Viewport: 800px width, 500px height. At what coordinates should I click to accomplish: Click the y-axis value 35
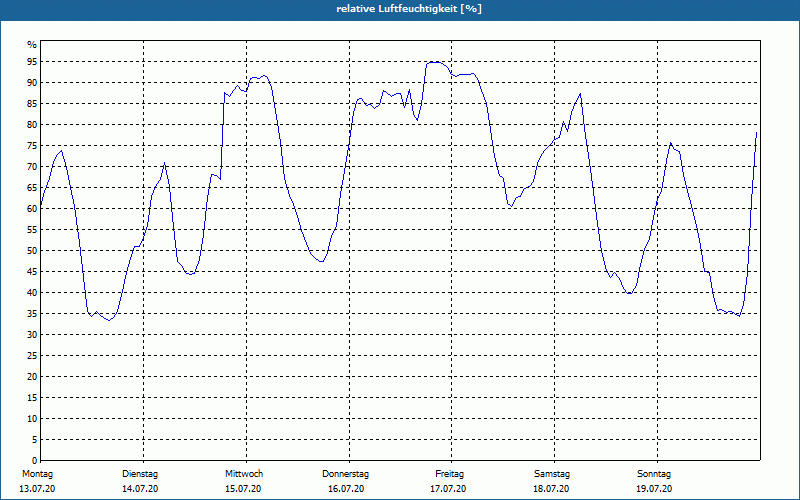click(x=32, y=314)
